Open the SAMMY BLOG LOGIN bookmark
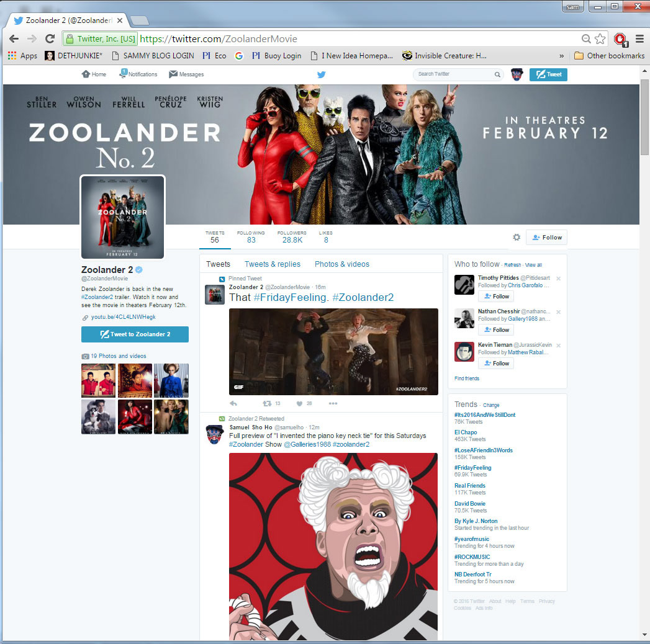The image size is (650, 644). click(x=153, y=55)
